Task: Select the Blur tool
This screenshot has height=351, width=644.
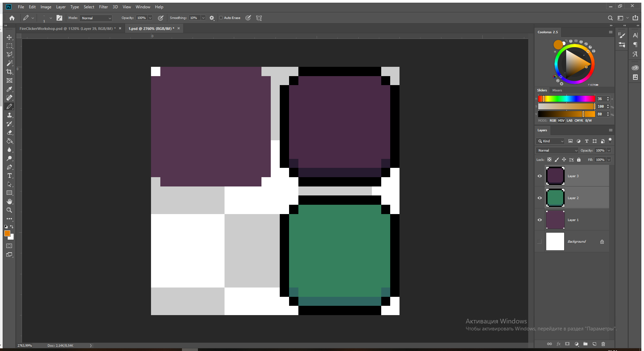Action: [9, 150]
